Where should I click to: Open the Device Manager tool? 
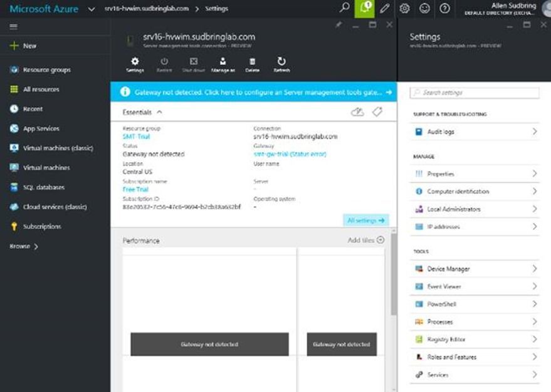pyautogui.click(x=475, y=269)
